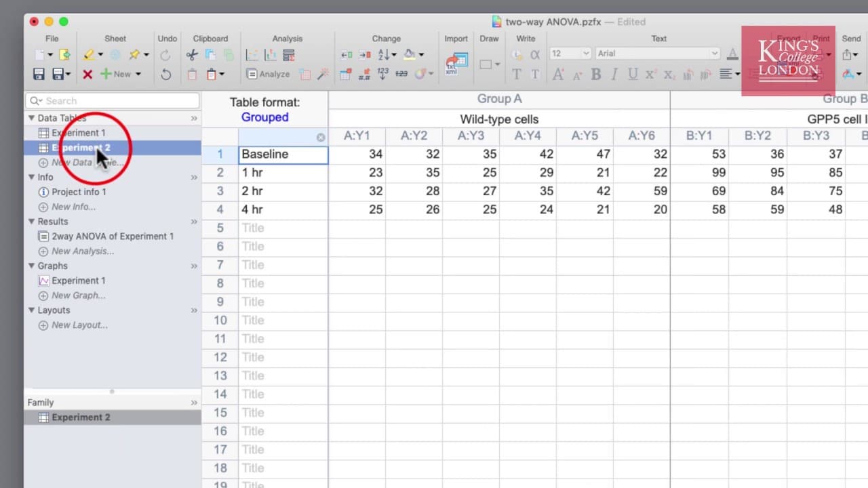Toggle subscript formatting
This screenshot has width=868, height=488.
click(x=669, y=75)
